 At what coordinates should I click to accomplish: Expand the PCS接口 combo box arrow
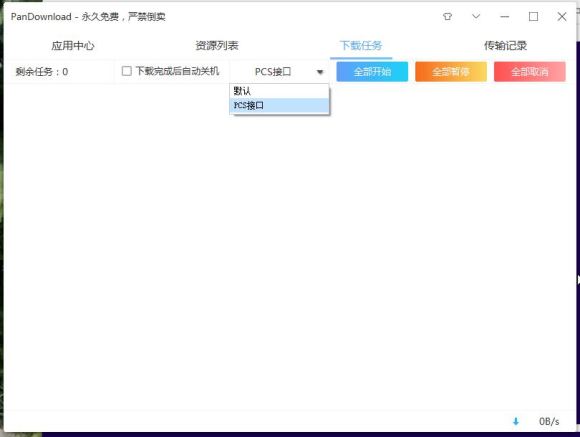point(320,72)
